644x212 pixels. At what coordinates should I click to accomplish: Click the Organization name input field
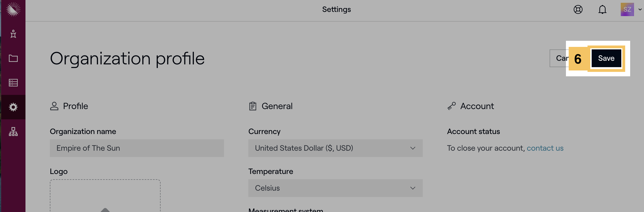pyautogui.click(x=137, y=148)
